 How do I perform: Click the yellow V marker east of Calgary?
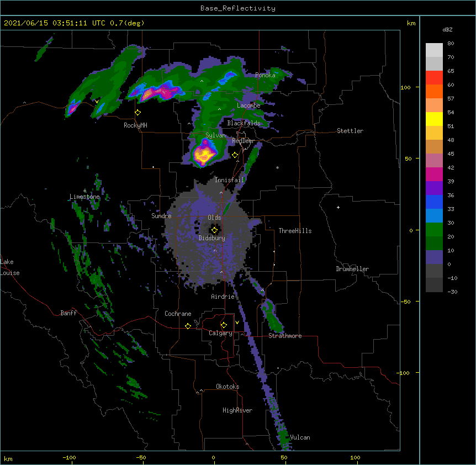point(237,323)
